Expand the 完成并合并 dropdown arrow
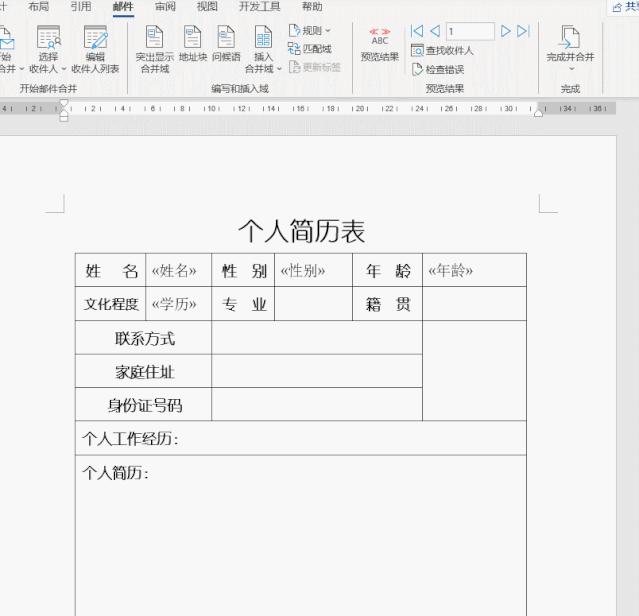This screenshot has width=639, height=616. pos(571,69)
